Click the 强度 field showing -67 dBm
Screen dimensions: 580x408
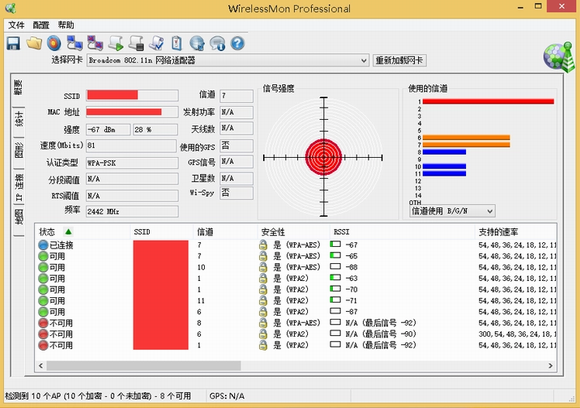click(x=108, y=129)
